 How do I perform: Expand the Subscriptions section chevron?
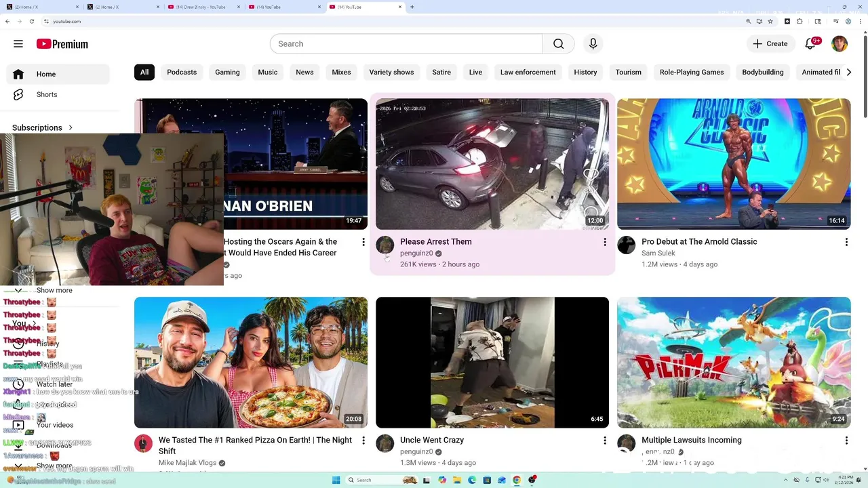pyautogui.click(x=71, y=127)
